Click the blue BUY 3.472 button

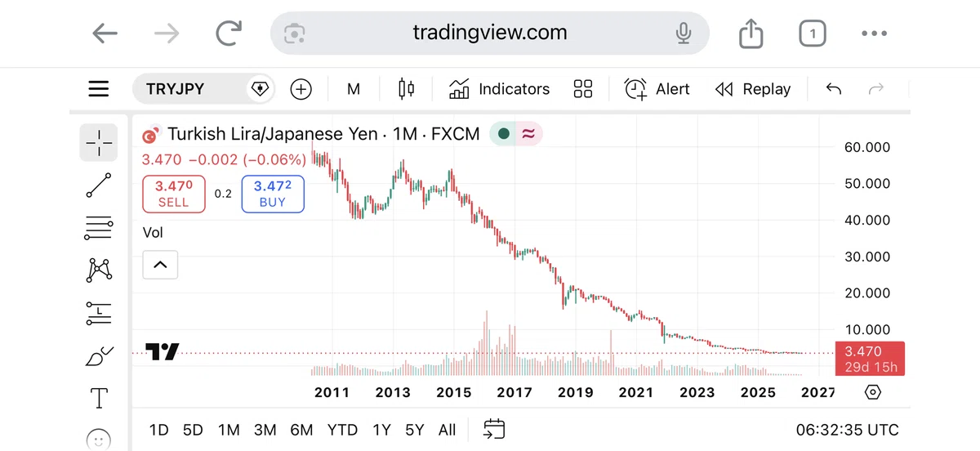(x=273, y=194)
